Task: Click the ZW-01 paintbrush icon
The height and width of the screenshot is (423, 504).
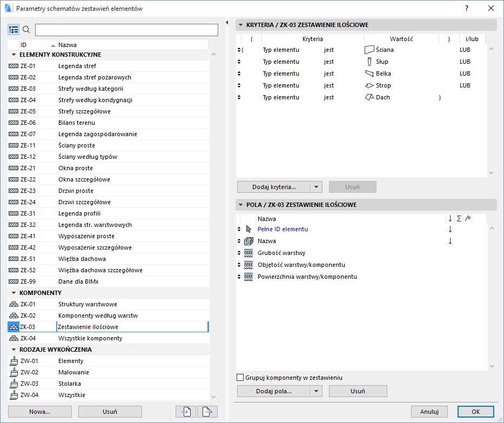Action: click(14, 361)
